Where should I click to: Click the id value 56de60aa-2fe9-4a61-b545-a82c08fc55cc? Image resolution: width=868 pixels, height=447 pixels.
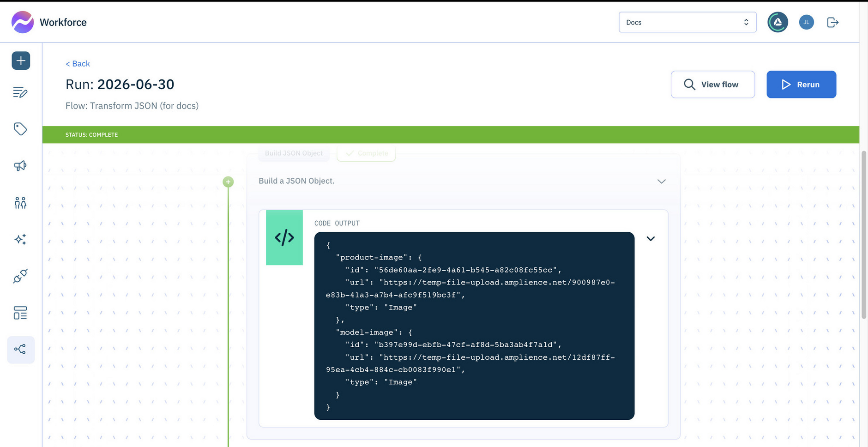[465, 270]
